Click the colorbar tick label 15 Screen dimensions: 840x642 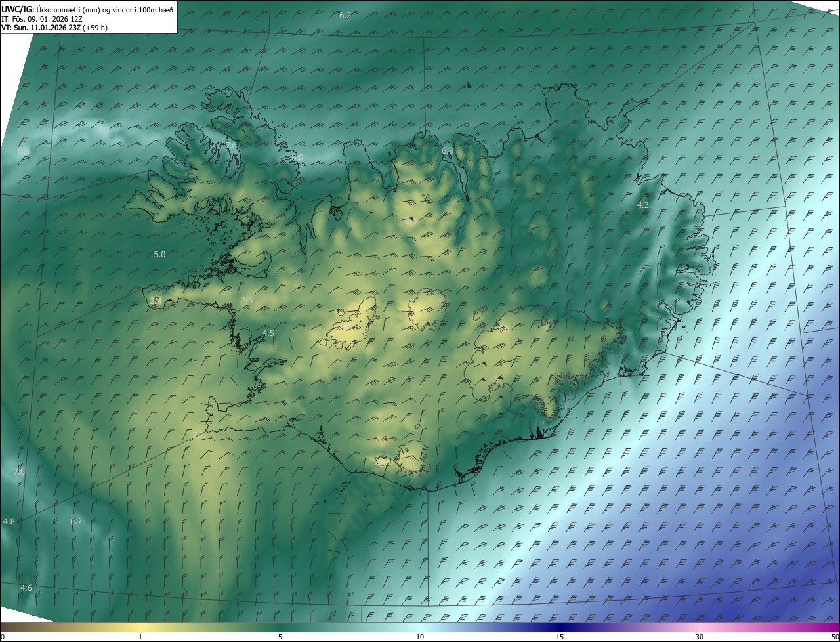560,637
